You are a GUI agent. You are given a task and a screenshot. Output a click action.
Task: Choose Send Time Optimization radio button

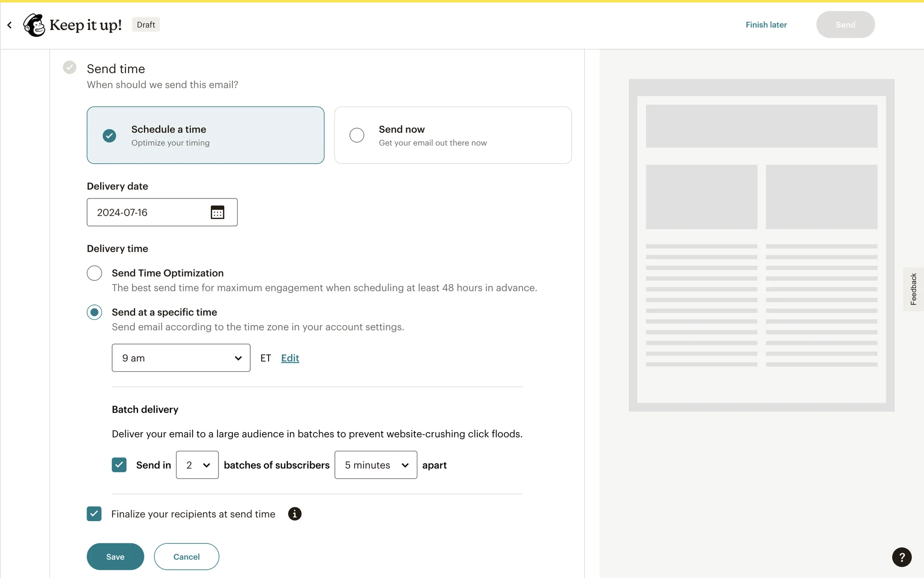pyautogui.click(x=94, y=273)
